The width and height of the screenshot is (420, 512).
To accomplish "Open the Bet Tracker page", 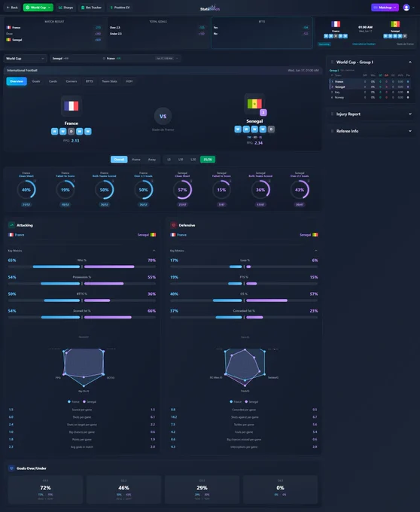I will [x=91, y=8].
